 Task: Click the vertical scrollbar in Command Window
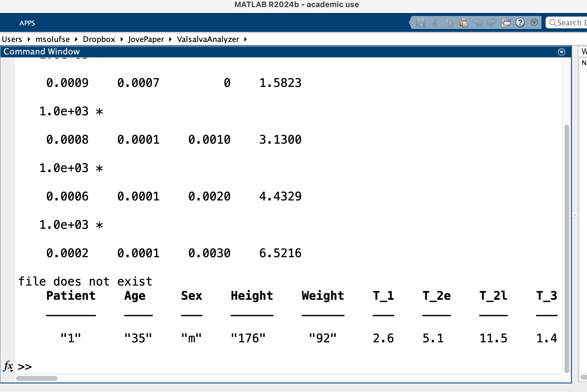pos(567,248)
